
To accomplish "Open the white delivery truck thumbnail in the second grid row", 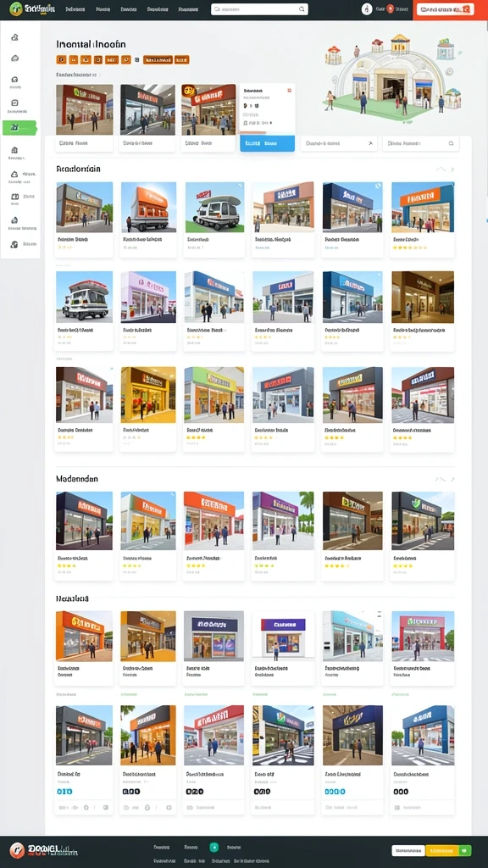I will pos(84,297).
